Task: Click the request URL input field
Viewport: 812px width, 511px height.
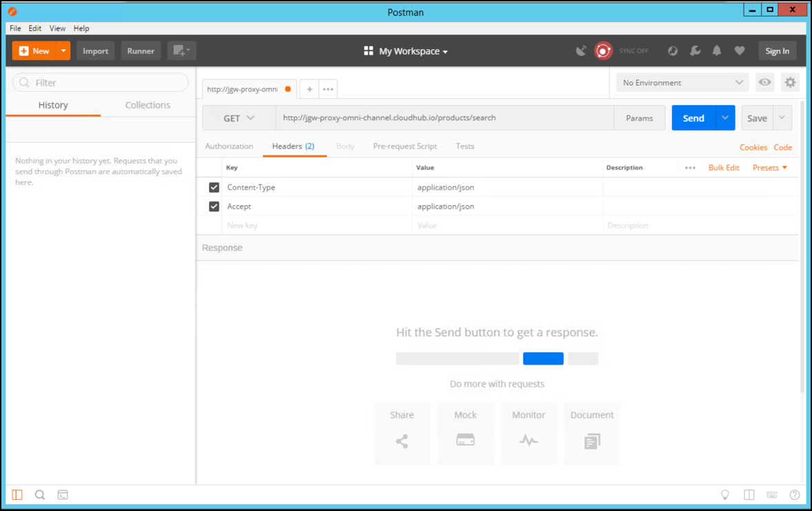Action: 445,118
